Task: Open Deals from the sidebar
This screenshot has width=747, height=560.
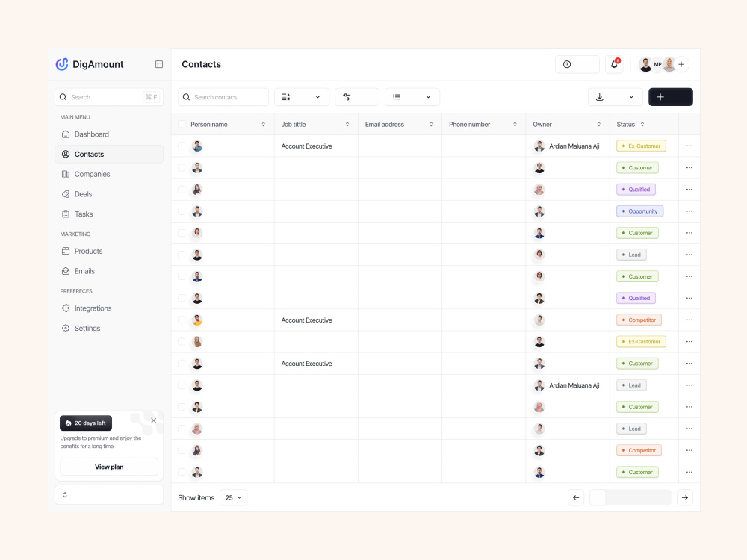Action: tap(109, 194)
